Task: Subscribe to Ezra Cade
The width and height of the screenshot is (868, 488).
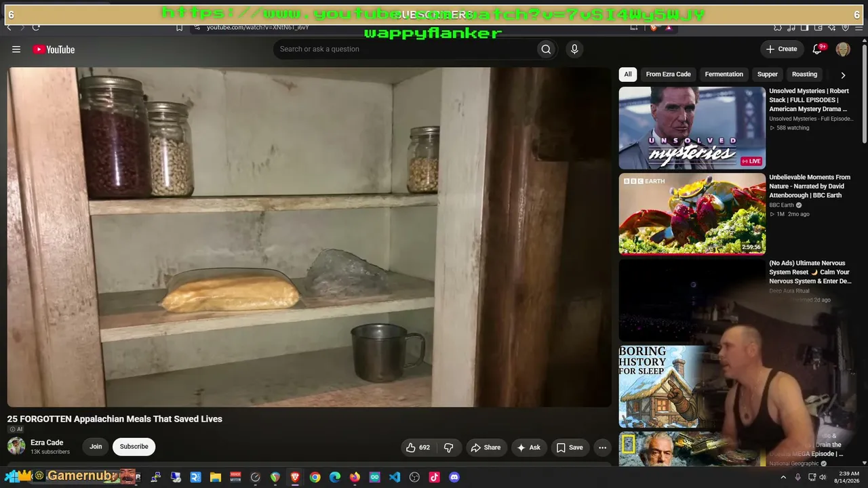Action: 134,447
